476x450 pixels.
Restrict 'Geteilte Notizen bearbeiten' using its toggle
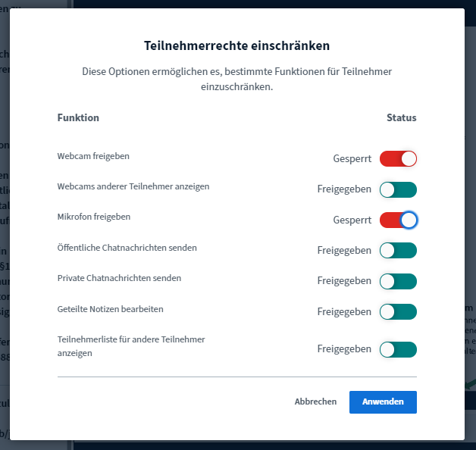398,311
